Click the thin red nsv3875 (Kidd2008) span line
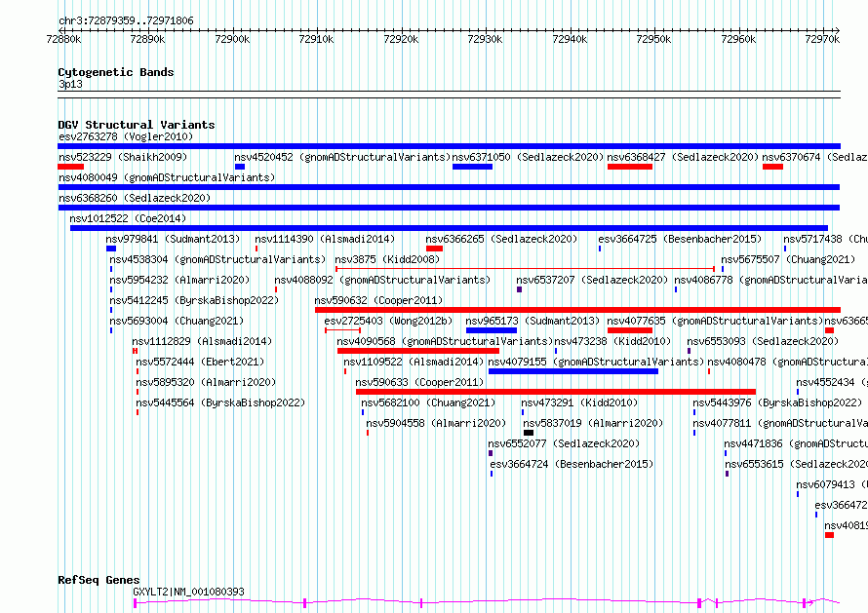Screen dimensions: 868x613 tap(525, 269)
